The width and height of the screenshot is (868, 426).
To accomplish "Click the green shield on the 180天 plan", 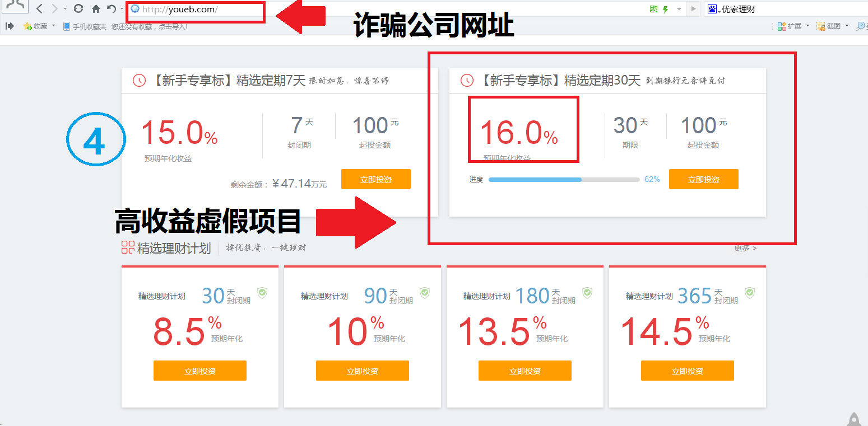I will coord(587,292).
